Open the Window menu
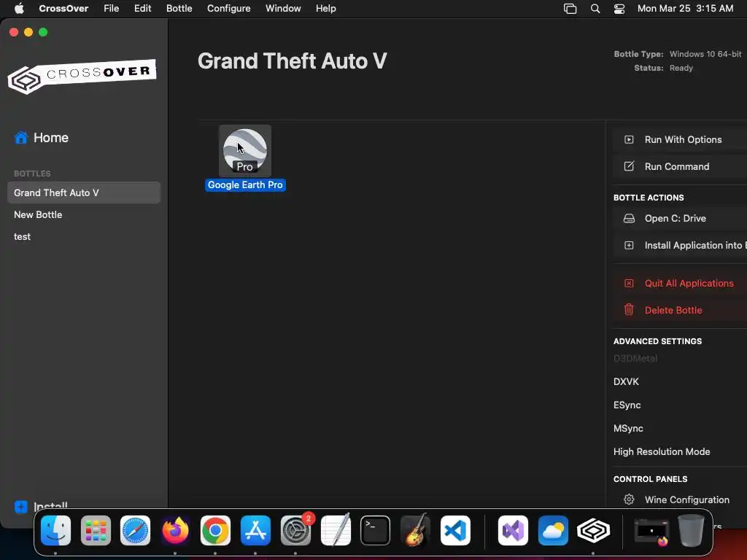 point(283,9)
